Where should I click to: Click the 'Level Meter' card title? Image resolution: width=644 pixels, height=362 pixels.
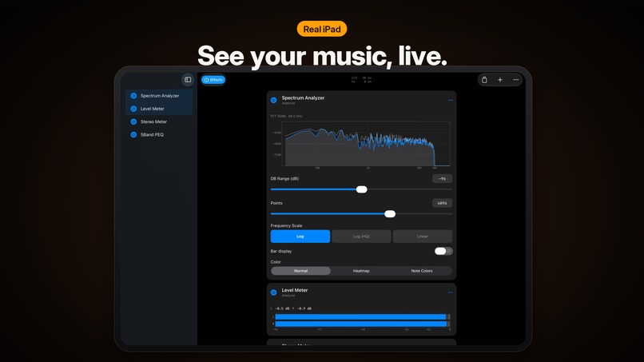click(x=295, y=290)
